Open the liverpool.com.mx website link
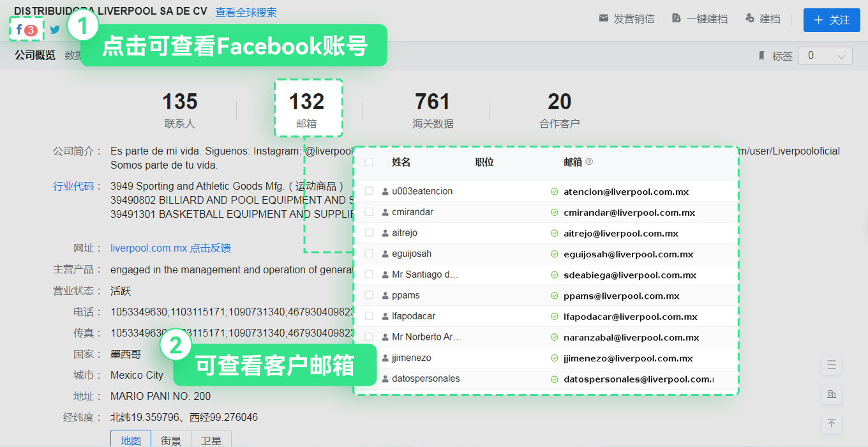The height and width of the screenshot is (447, 868). [149, 248]
